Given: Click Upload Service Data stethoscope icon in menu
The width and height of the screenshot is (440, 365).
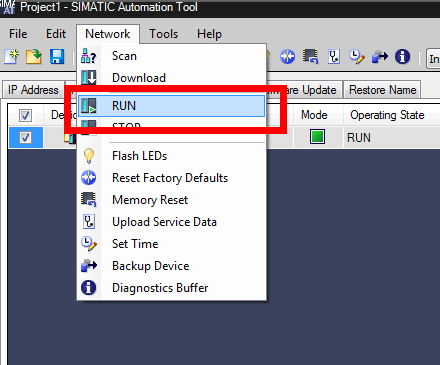Looking at the screenshot, I should point(89,221).
